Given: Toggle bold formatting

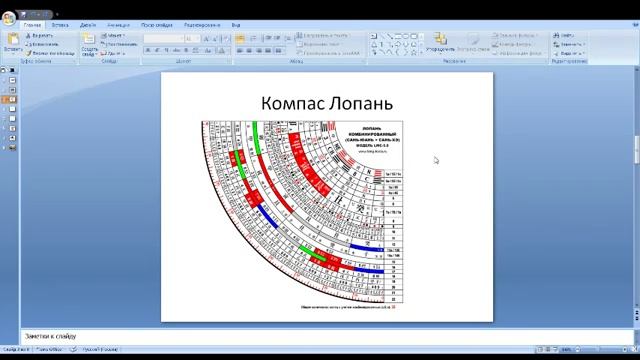Looking at the screenshot, I should click(x=148, y=51).
